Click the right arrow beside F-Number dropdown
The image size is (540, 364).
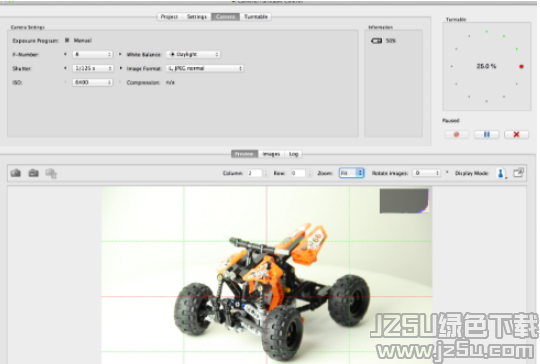pyautogui.click(x=120, y=54)
